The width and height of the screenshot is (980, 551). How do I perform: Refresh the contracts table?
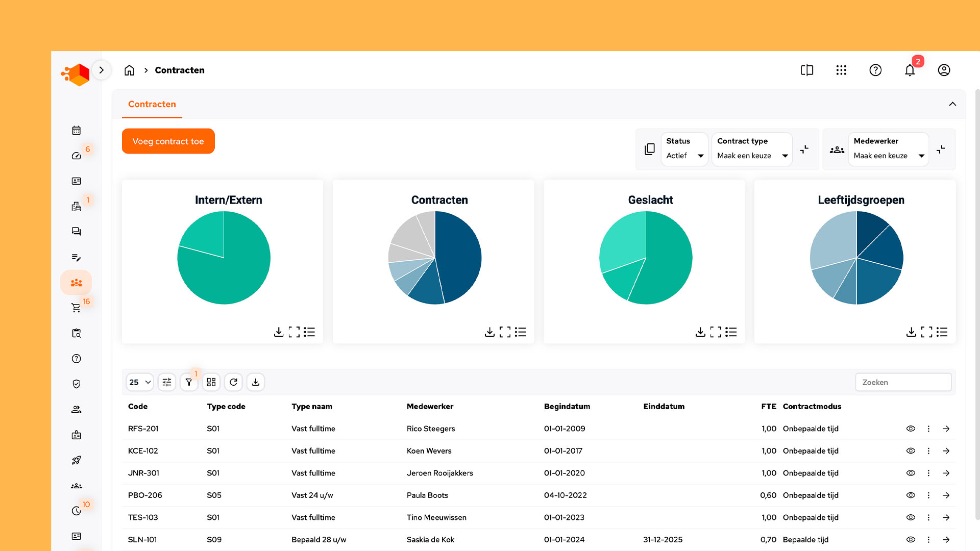pos(233,382)
